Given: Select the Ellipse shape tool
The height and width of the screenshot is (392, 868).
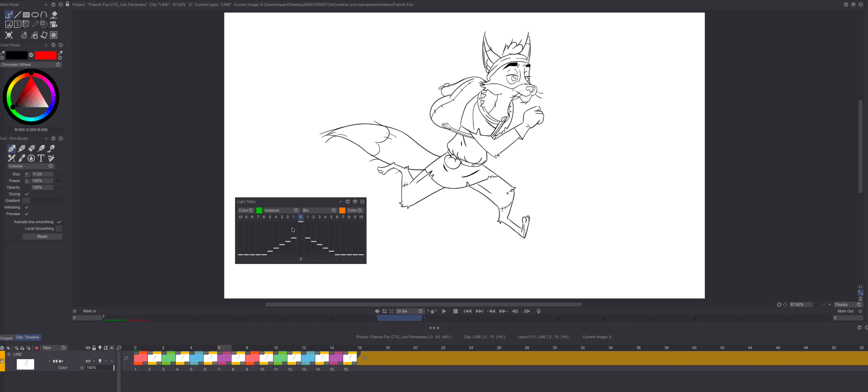Looking at the screenshot, I should pos(35,14).
